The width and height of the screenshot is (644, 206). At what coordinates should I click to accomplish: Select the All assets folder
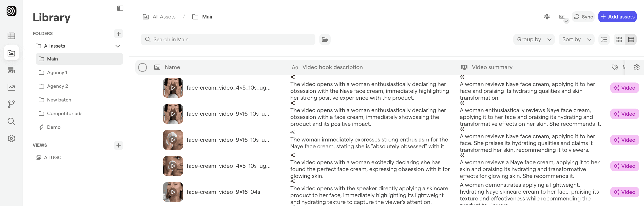(54, 46)
